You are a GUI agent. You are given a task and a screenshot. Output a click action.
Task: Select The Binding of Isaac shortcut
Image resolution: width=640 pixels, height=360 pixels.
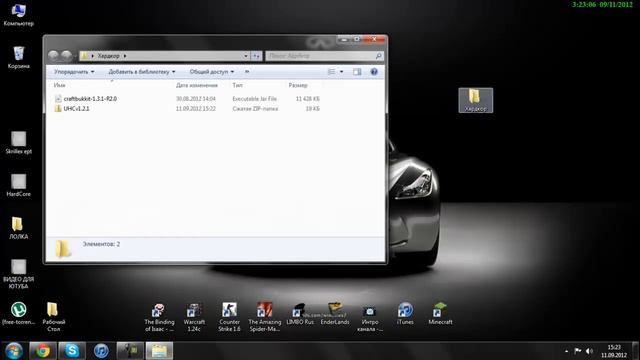159,318
